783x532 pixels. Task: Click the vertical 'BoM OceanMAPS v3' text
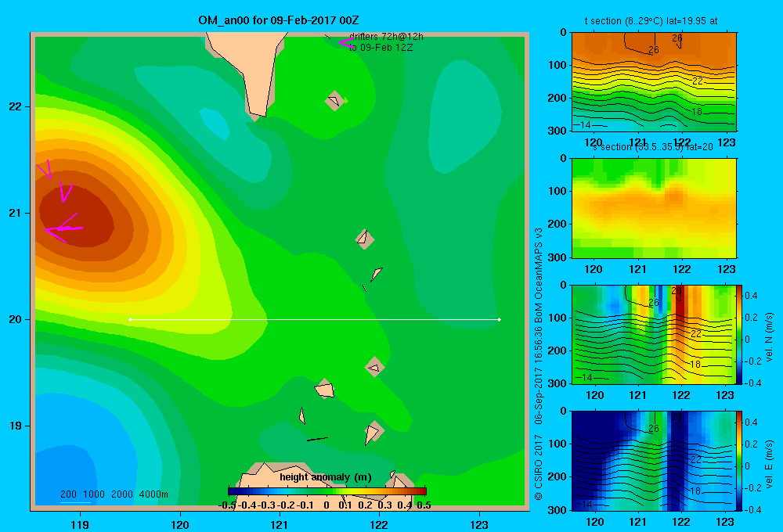[x=539, y=275]
